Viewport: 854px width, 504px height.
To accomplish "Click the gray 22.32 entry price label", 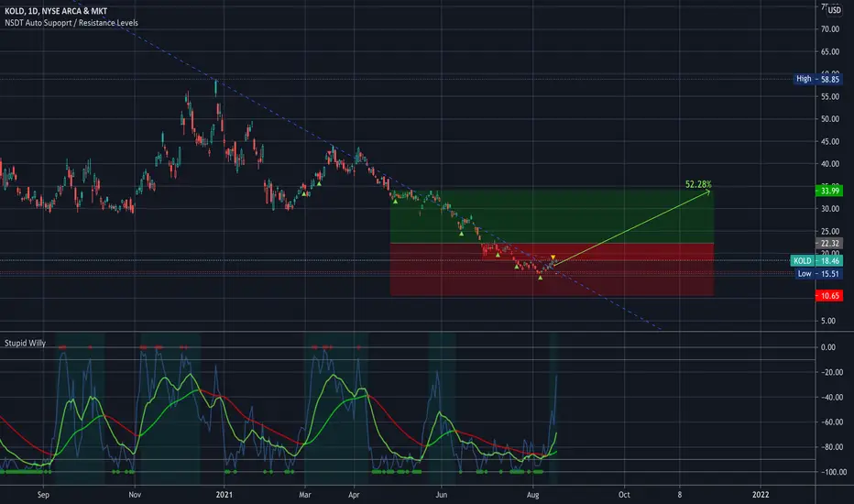I will [x=829, y=243].
